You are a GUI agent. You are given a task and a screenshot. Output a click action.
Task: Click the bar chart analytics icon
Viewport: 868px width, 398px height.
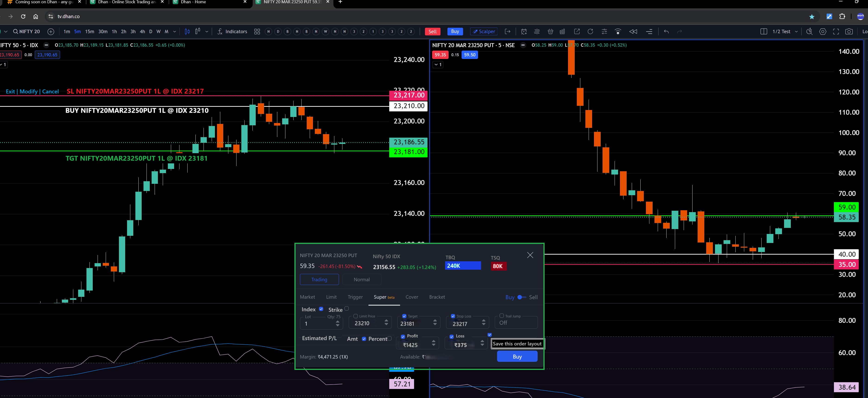pos(562,31)
